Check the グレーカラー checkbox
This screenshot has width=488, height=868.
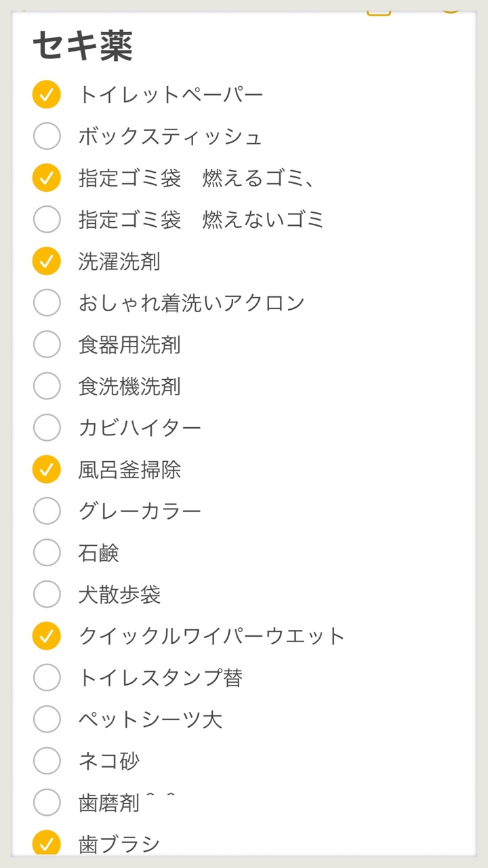tap(47, 511)
